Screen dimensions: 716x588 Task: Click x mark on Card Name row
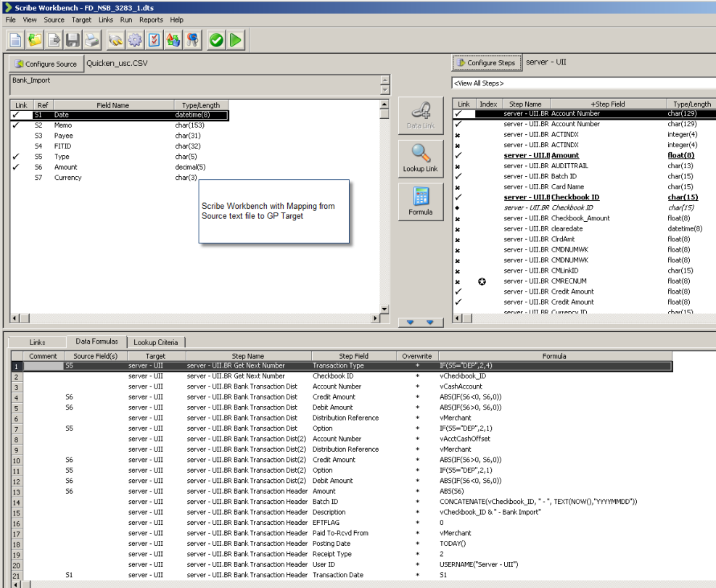point(458,188)
